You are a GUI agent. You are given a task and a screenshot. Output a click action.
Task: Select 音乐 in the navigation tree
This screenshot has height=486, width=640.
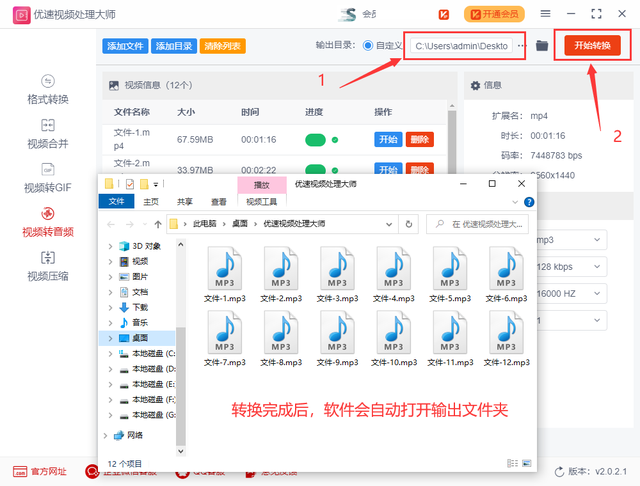(140, 323)
